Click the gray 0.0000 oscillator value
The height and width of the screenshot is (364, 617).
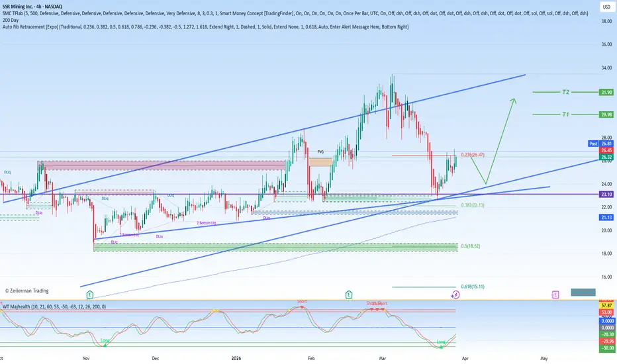click(x=606, y=328)
